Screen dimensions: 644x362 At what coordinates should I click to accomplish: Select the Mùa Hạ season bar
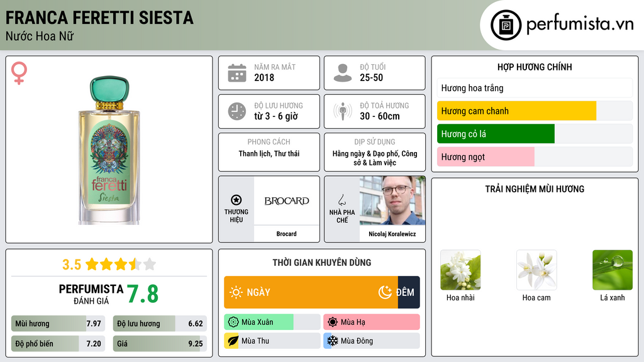[x=372, y=322]
